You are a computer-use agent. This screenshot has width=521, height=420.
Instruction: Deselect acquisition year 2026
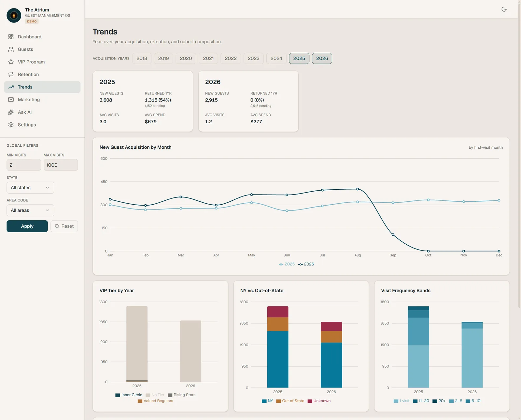click(322, 59)
